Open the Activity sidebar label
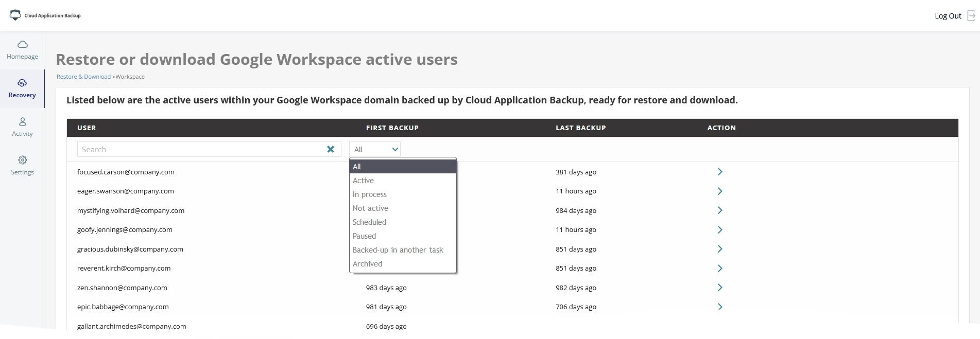 [23, 134]
